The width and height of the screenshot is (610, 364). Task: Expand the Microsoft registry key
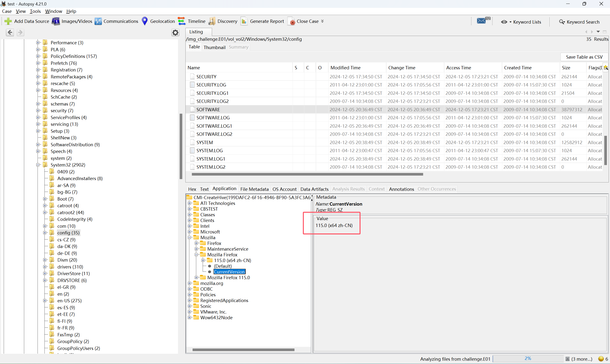pos(189,232)
